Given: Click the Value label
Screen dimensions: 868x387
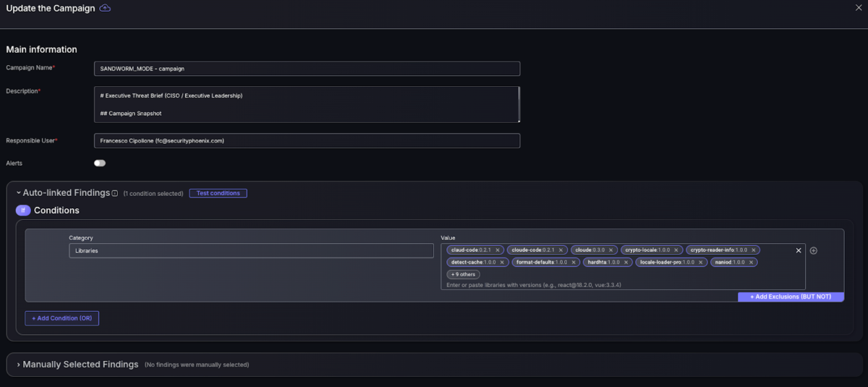Looking at the screenshot, I should (448, 238).
